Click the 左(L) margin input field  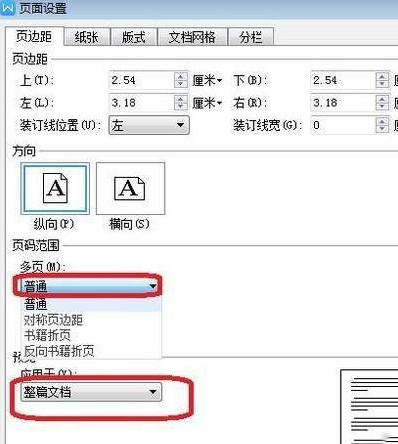(141, 103)
